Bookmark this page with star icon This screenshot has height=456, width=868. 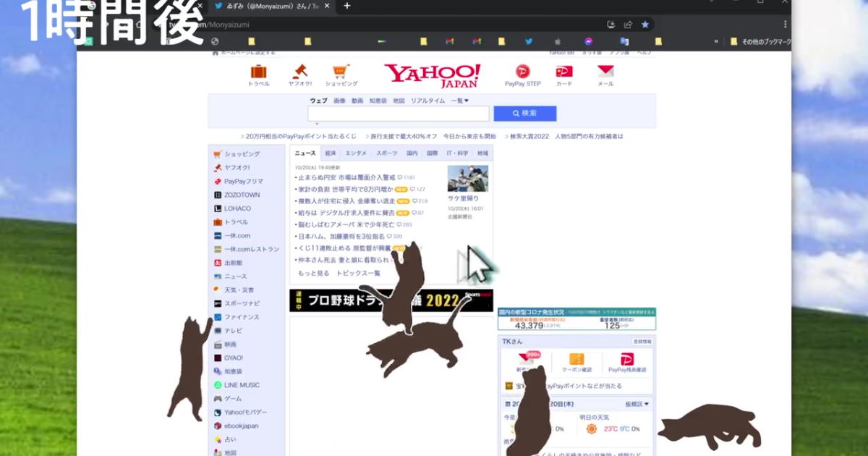(x=644, y=25)
